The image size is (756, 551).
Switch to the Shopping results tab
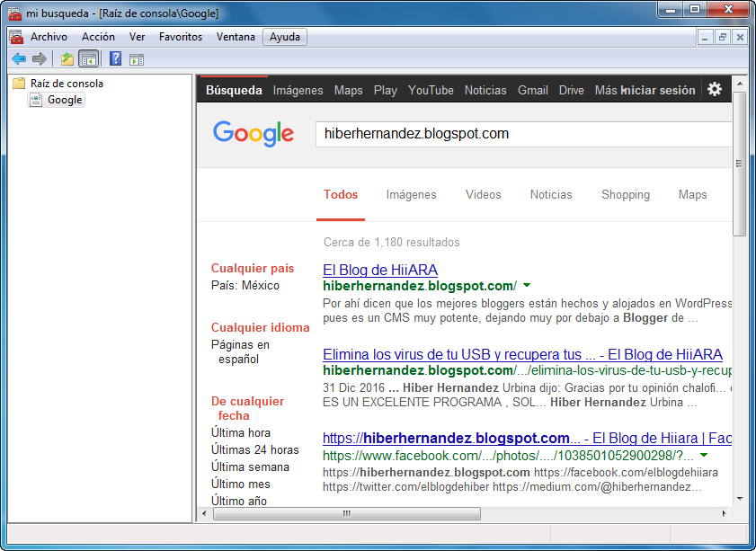[626, 195]
